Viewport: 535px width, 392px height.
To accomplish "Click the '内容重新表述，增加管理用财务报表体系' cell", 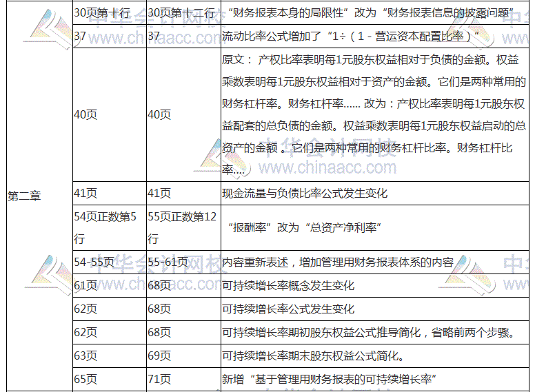I will [x=338, y=262].
